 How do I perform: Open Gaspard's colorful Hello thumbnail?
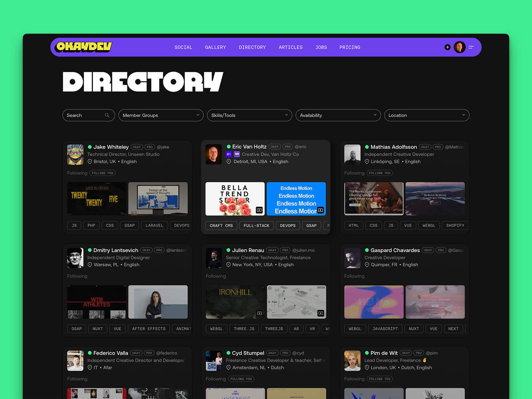[x=374, y=302]
